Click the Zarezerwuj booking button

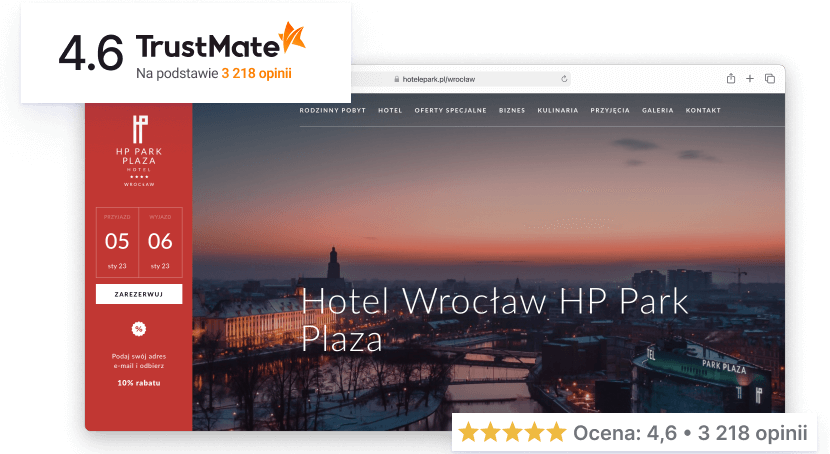click(x=139, y=294)
